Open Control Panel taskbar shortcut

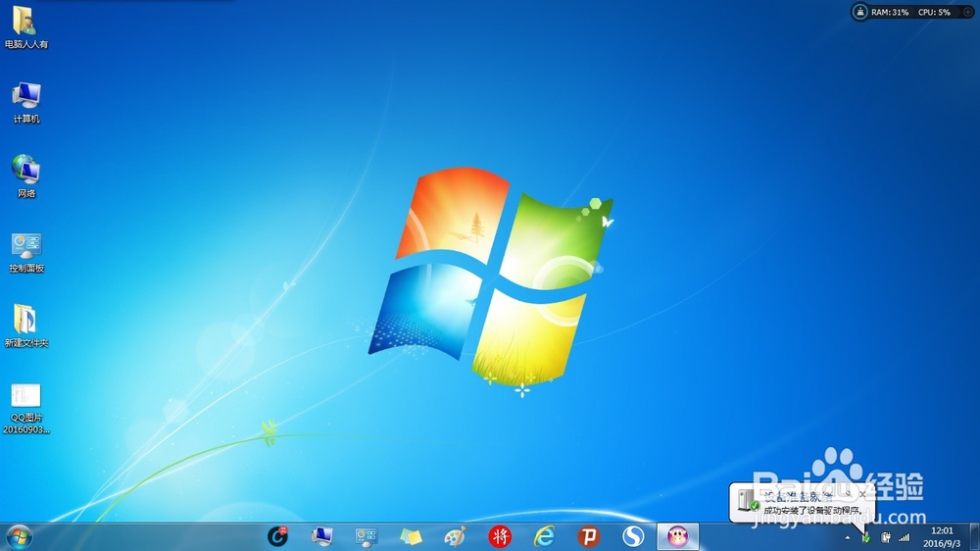coord(367,536)
